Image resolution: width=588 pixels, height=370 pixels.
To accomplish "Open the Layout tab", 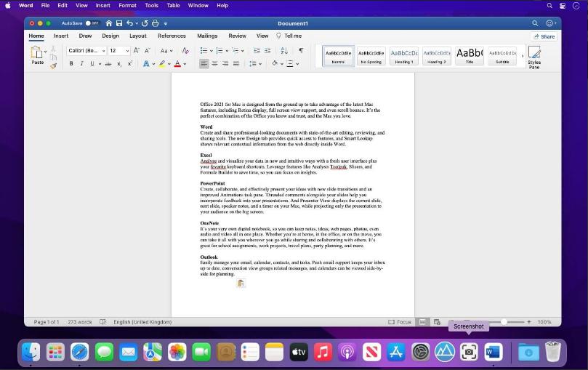I will tap(138, 36).
